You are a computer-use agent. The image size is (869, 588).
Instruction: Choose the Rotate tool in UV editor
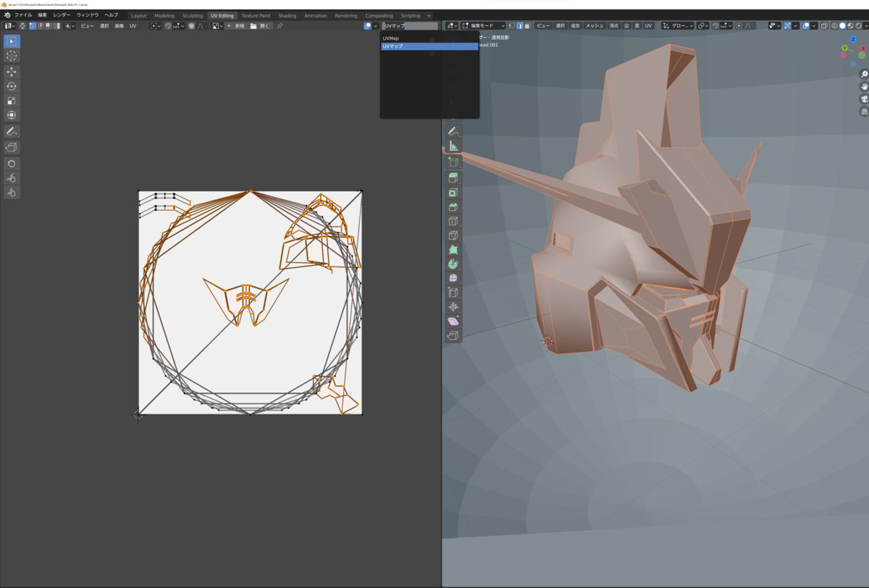point(12,86)
